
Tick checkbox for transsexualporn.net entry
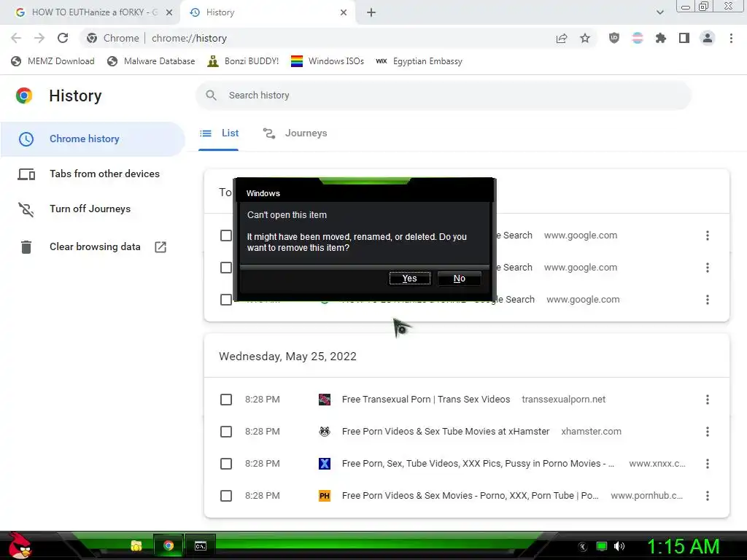point(226,400)
